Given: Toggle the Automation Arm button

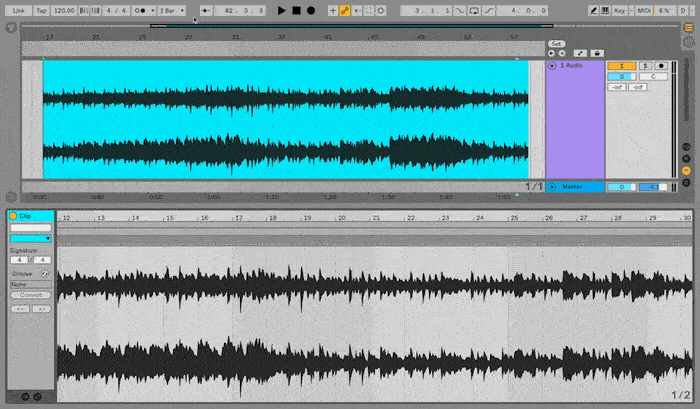Looking at the screenshot, I should pyautogui.click(x=345, y=10).
